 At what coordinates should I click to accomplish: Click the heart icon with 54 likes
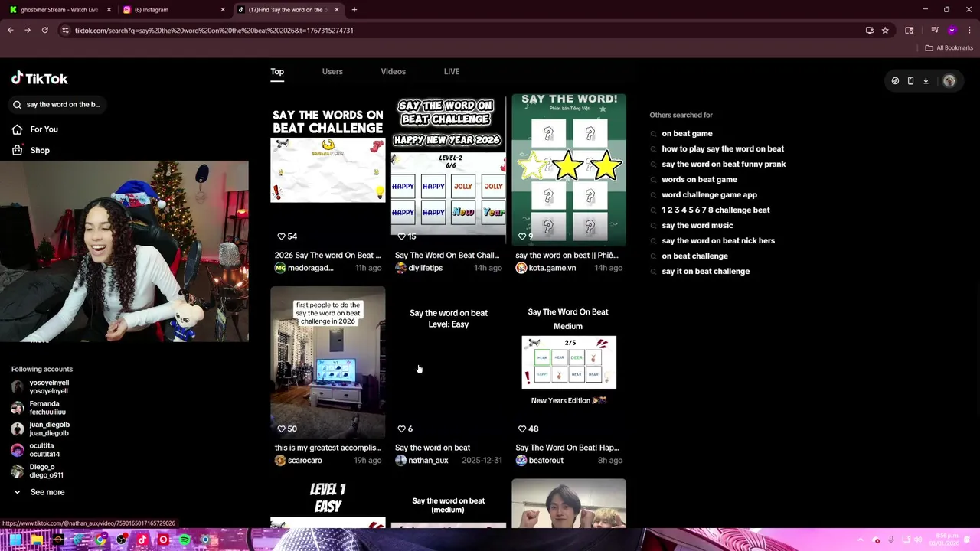pos(281,236)
